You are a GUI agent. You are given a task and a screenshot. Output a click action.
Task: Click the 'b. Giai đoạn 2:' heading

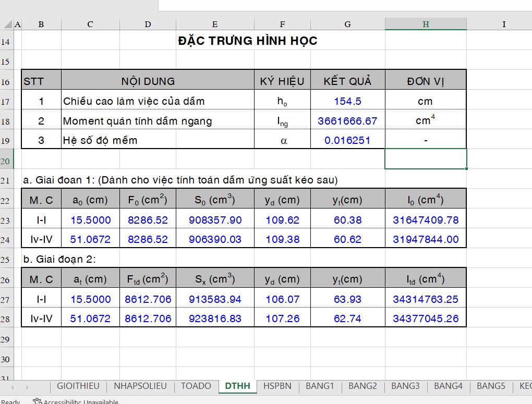point(59,259)
